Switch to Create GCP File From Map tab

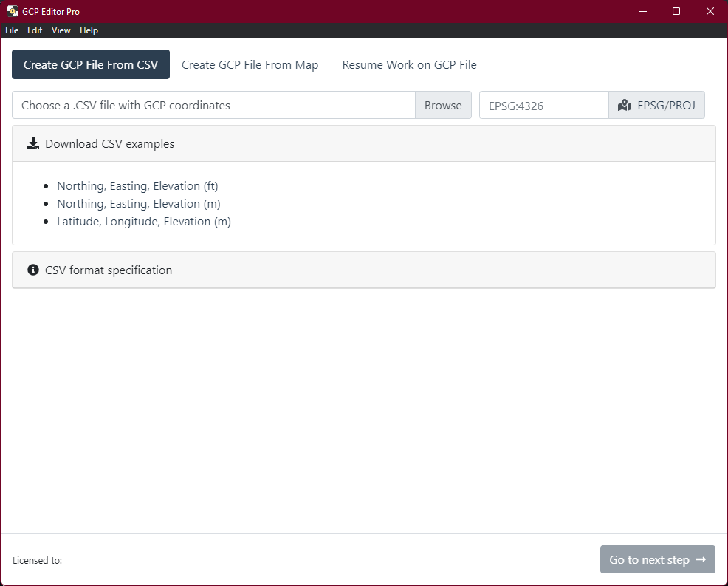click(250, 64)
